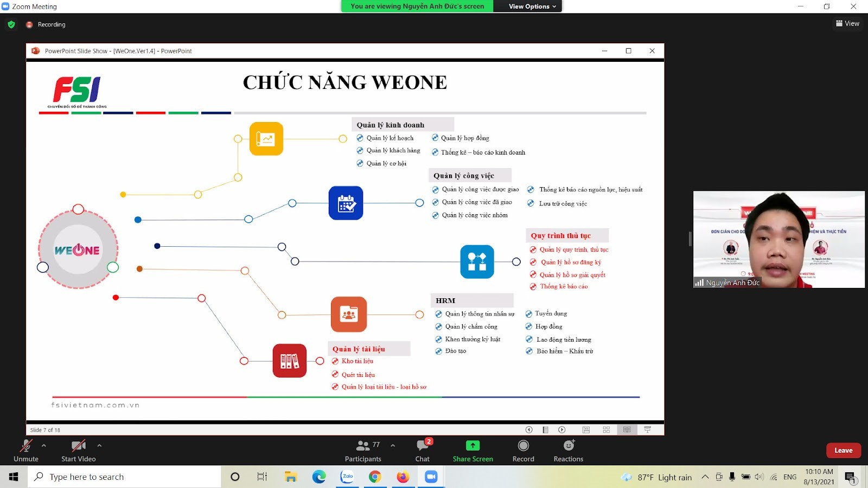Open Google Chrome from taskbar
The image size is (868, 488).
click(x=375, y=477)
